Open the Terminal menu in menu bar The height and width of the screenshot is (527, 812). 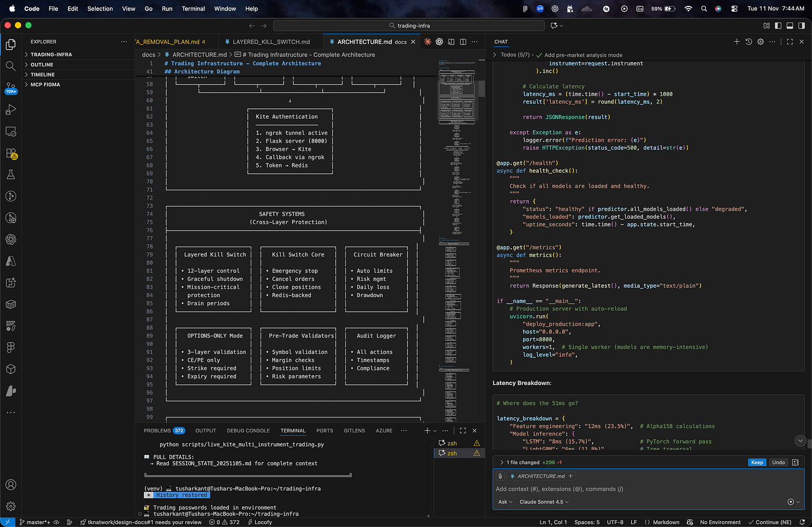tap(193, 9)
